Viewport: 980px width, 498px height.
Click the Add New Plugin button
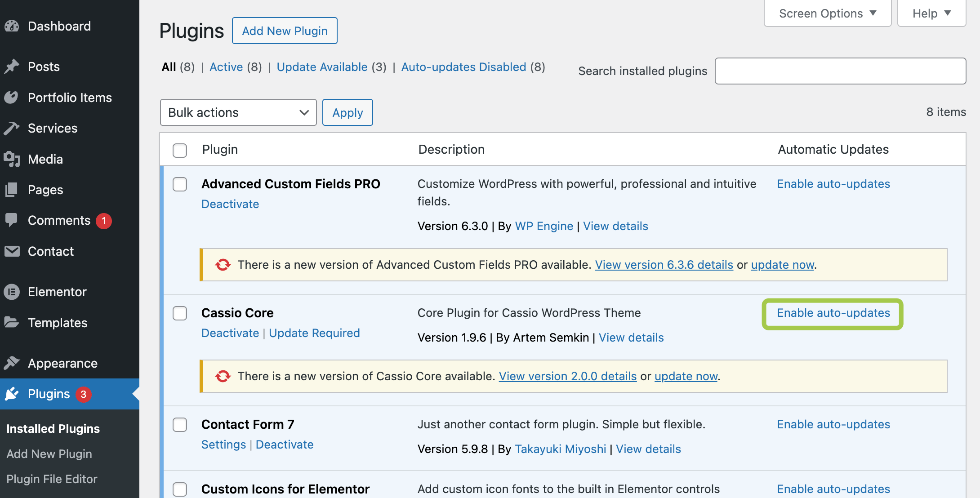click(x=285, y=31)
